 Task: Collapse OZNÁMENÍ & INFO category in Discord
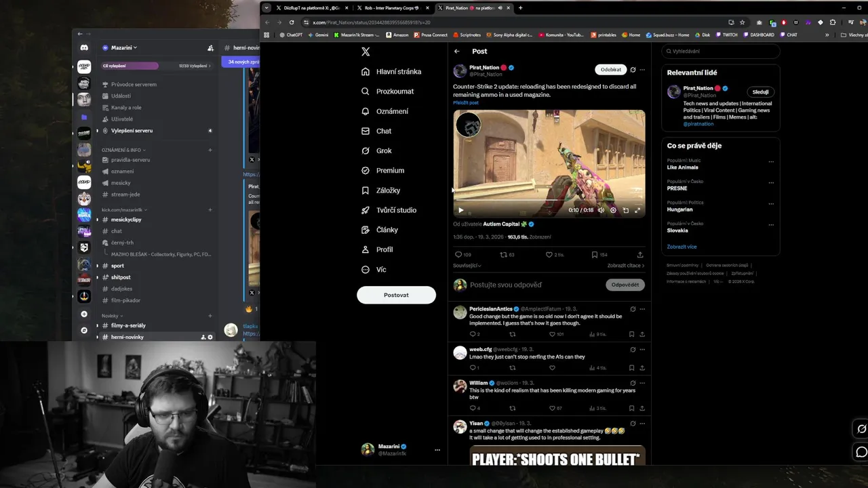123,150
